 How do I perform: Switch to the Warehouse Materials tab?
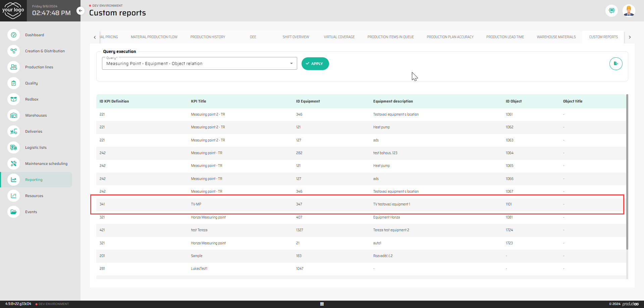(556, 37)
